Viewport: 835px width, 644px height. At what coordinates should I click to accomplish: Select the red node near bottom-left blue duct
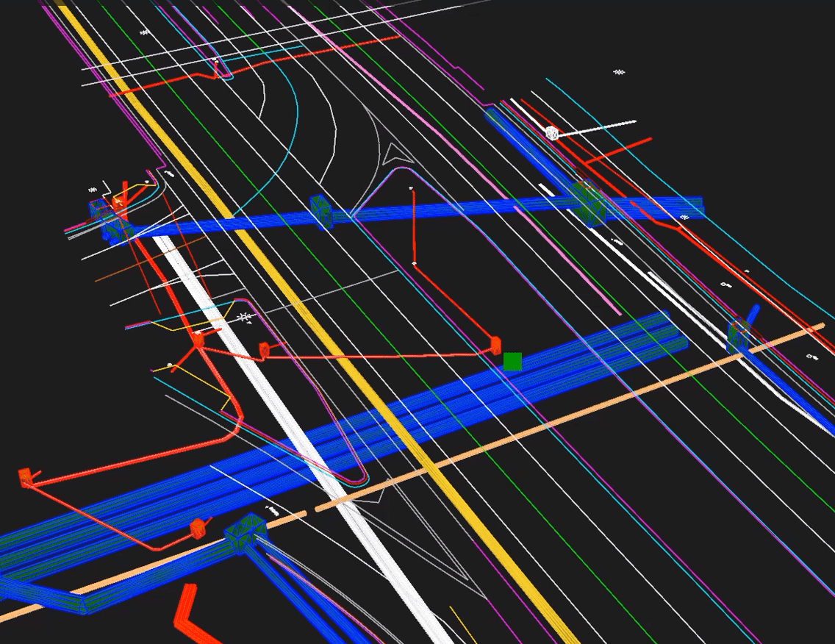[x=197, y=528]
